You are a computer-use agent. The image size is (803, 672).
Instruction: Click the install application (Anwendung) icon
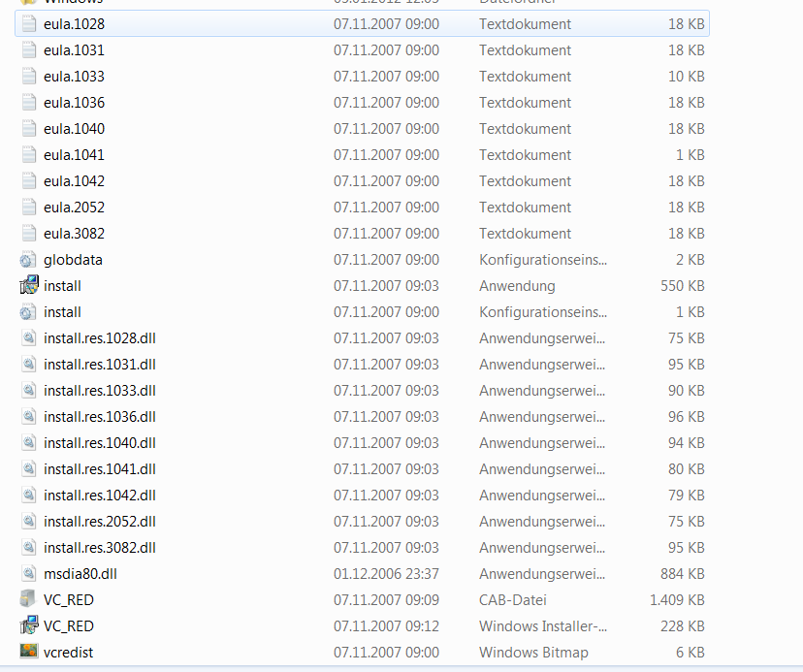(x=29, y=286)
